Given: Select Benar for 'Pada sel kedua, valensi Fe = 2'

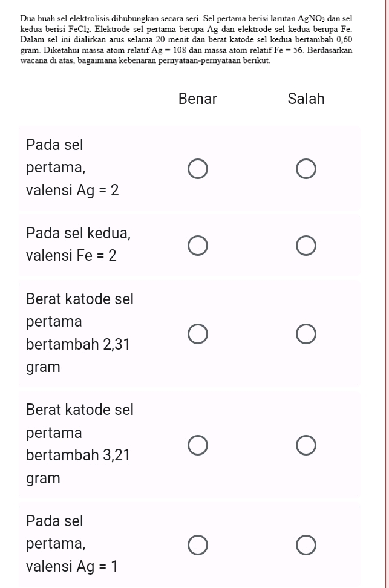Looking at the screenshot, I should click(197, 245).
